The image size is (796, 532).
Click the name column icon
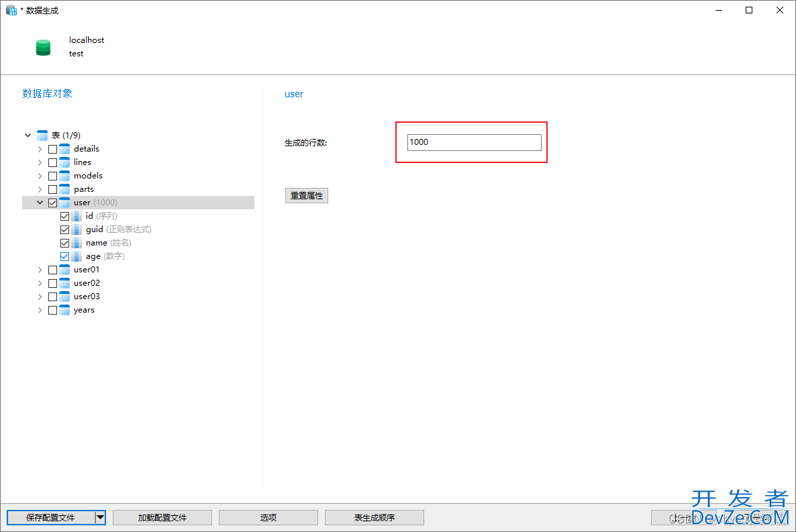point(77,243)
